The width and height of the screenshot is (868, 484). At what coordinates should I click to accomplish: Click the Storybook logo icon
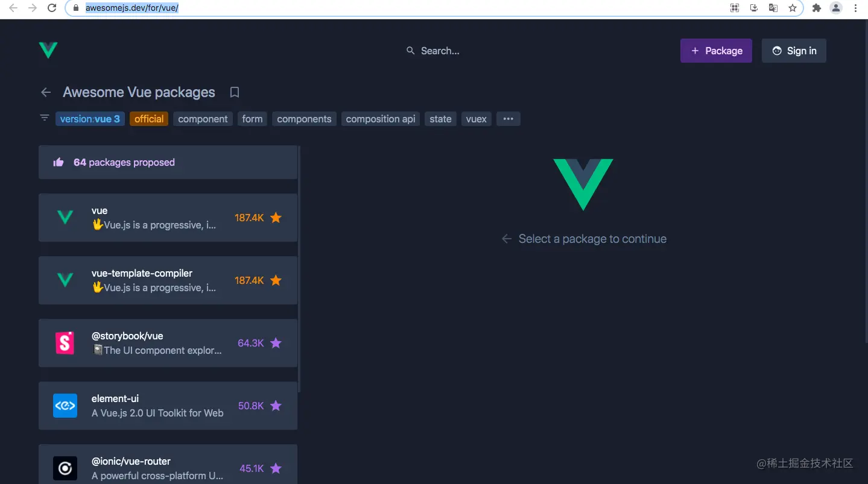pyautogui.click(x=65, y=343)
